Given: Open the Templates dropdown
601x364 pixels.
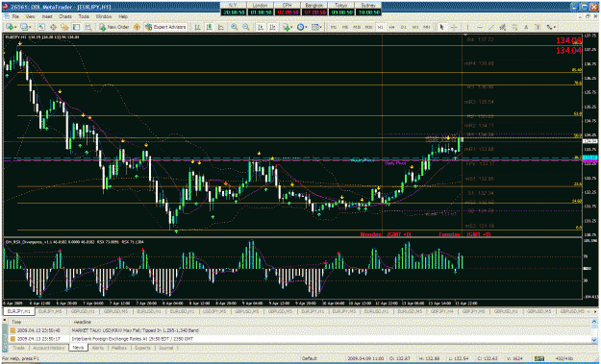Looking at the screenshot, I should (316, 27).
